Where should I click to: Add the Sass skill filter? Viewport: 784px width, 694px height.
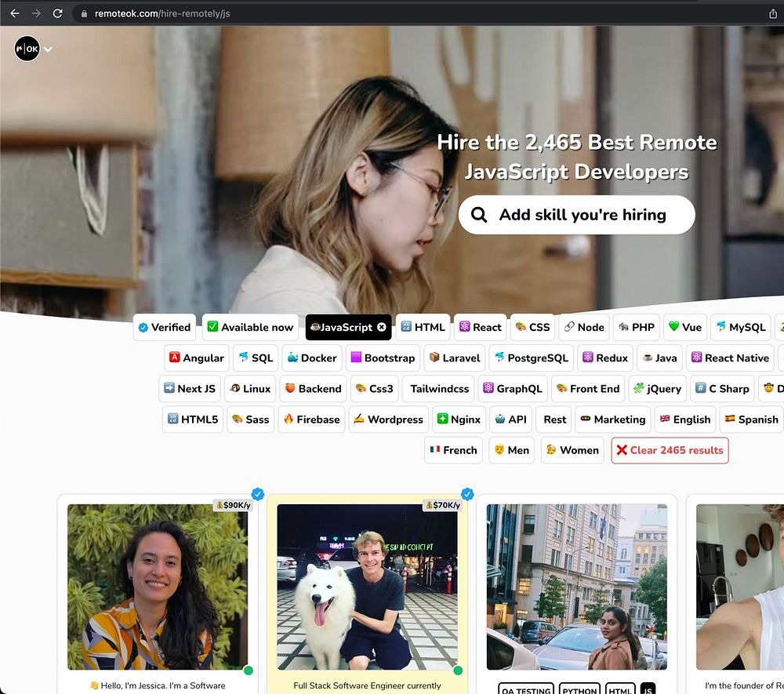(x=251, y=419)
